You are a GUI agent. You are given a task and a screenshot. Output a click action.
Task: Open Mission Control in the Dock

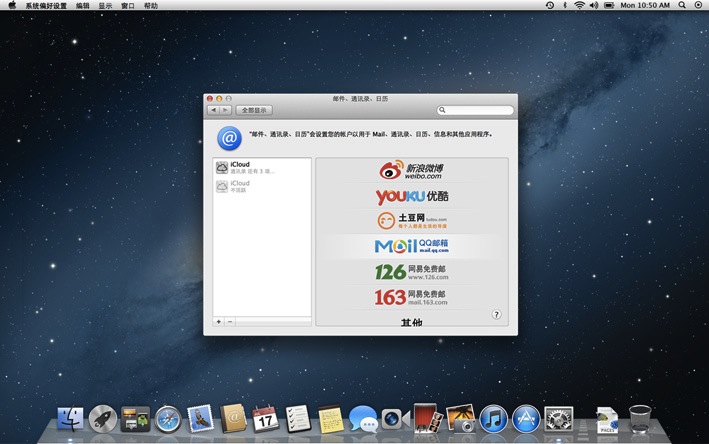pos(135,419)
